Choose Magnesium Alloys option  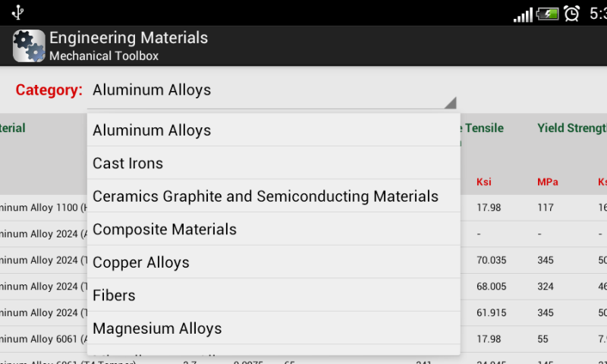tap(274, 328)
